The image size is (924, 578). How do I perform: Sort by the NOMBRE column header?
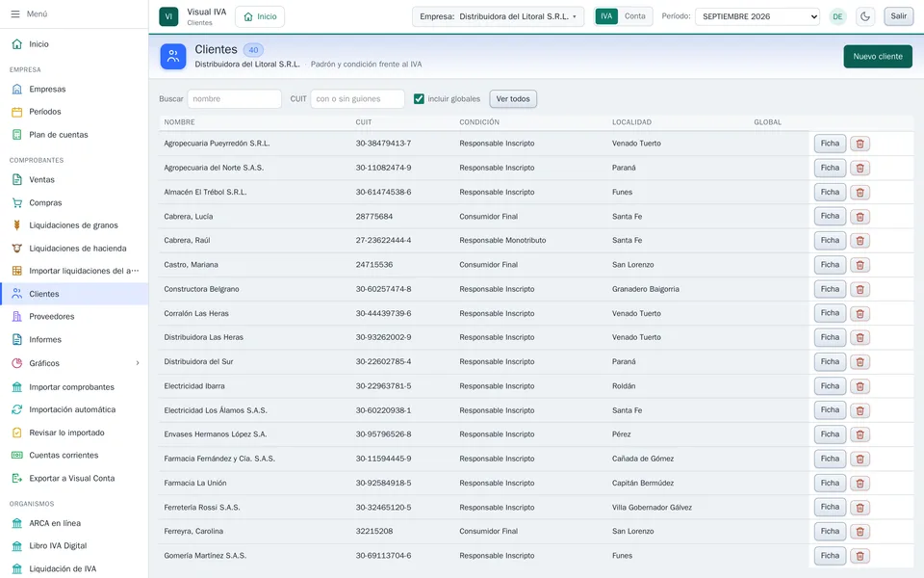(x=179, y=122)
